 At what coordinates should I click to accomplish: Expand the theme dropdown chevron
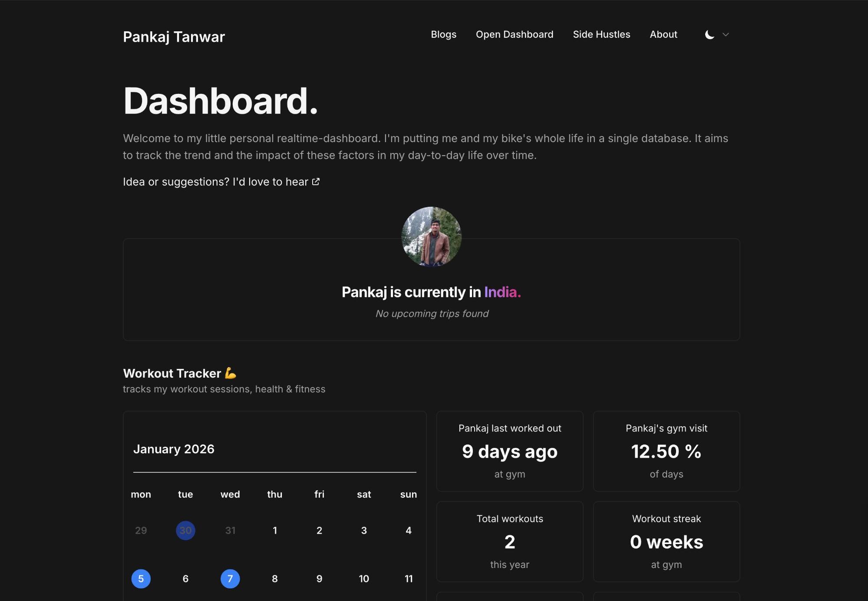pyautogui.click(x=726, y=35)
